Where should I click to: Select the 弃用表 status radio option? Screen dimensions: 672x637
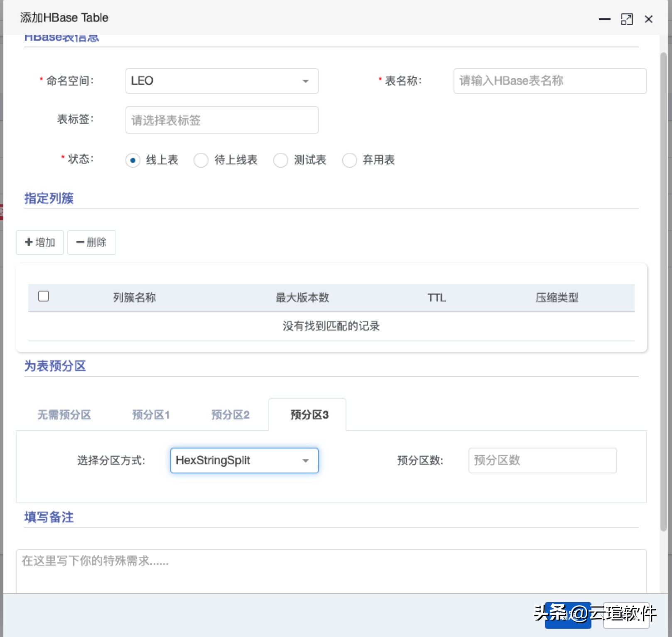pos(349,160)
